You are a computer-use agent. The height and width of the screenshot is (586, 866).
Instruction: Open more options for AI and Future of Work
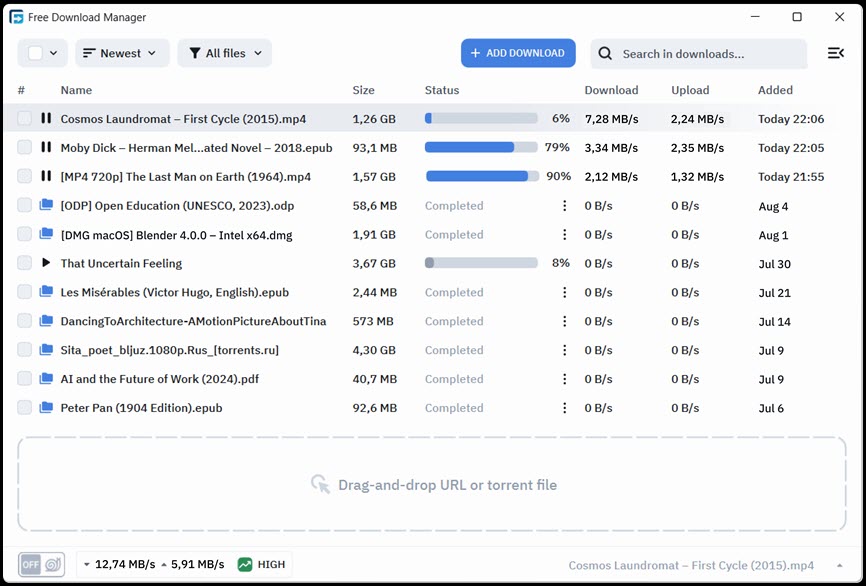tap(564, 379)
